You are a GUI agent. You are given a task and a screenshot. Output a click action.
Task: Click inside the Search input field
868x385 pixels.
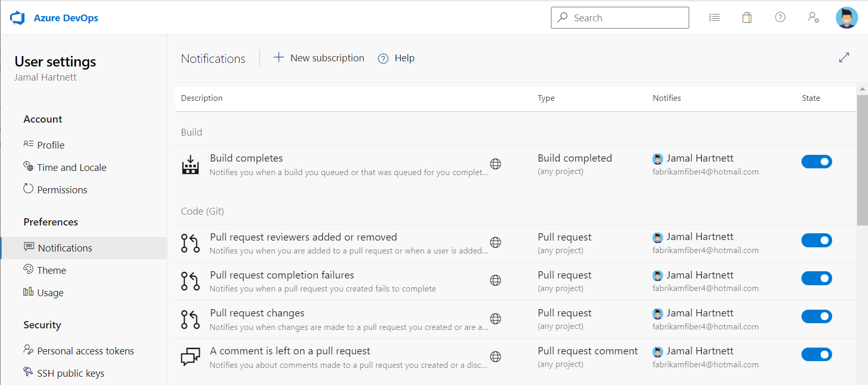(626, 18)
